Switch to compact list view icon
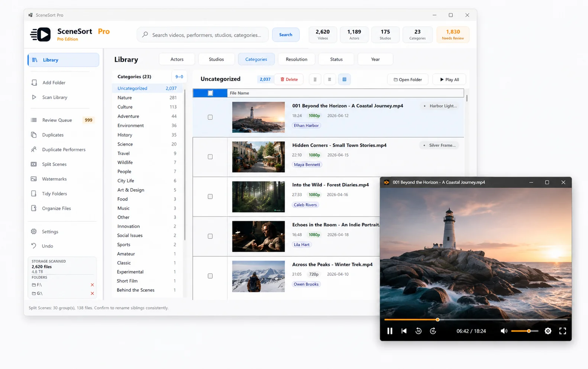The image size is (588, 369). (315, 79)
